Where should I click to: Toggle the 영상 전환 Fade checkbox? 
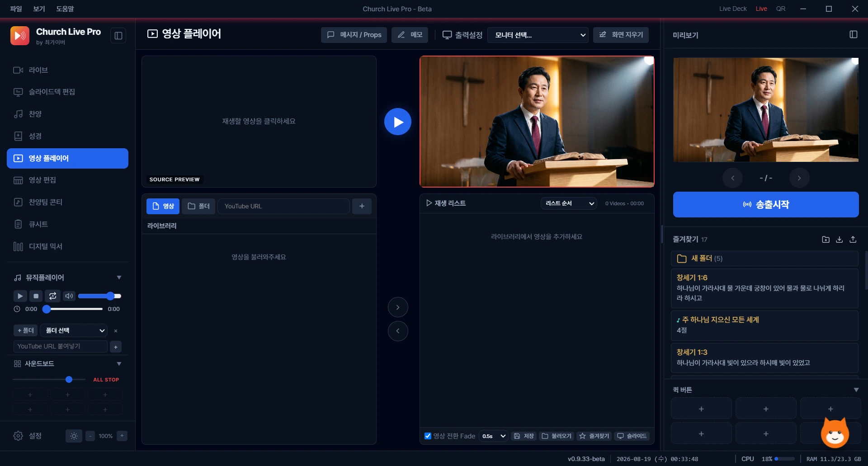[x=428, y=436]
